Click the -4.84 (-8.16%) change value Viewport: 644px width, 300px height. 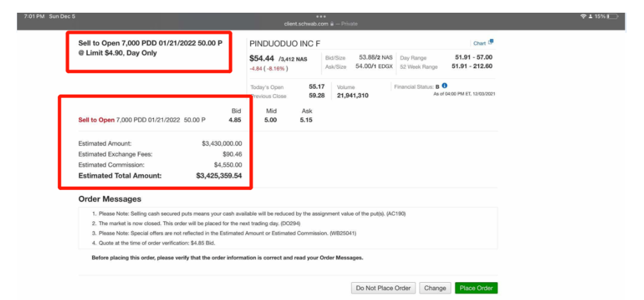269,68
